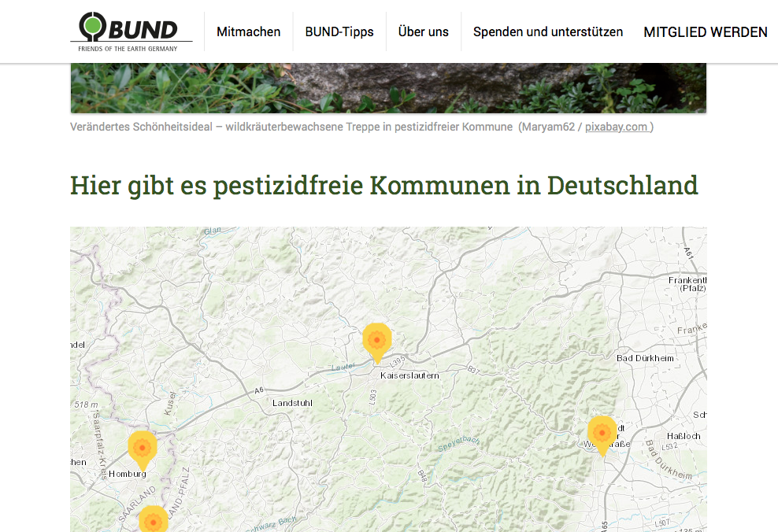
Task: Click the partially visible marker below Homburg
Action: click(x=153, y=520)
